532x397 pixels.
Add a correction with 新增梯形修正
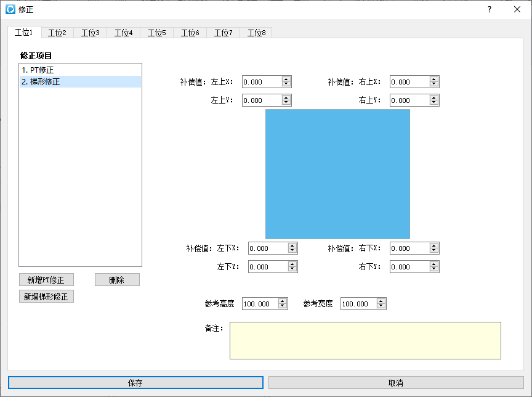point(46,297)
